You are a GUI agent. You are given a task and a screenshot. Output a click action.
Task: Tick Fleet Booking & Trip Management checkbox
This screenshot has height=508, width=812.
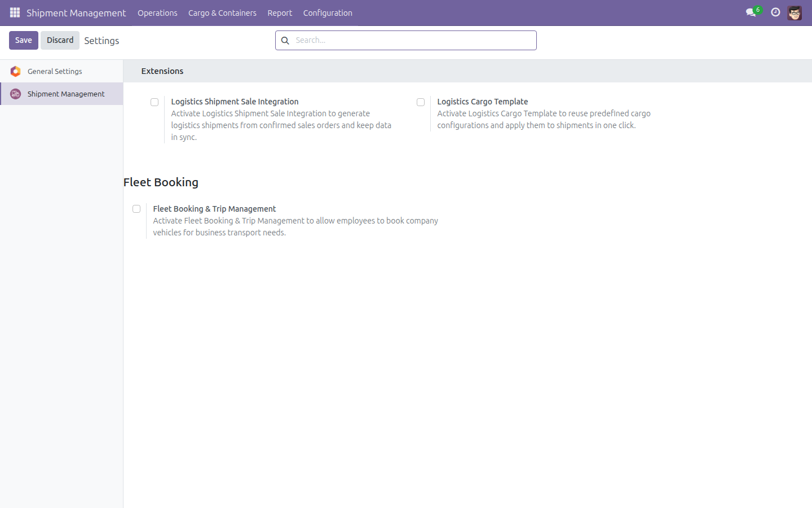(136, 209)
